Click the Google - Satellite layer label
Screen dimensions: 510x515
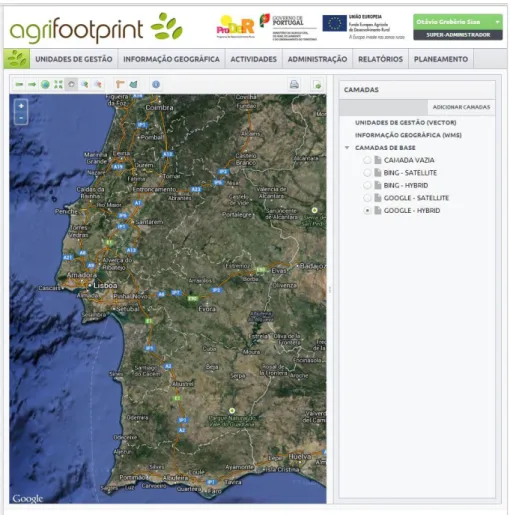(416, 198)
